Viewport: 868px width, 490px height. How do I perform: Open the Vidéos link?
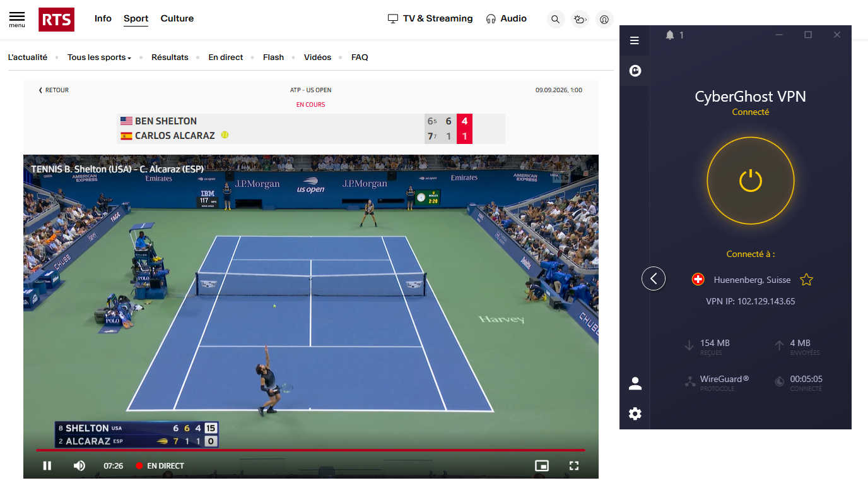[317, 57]
